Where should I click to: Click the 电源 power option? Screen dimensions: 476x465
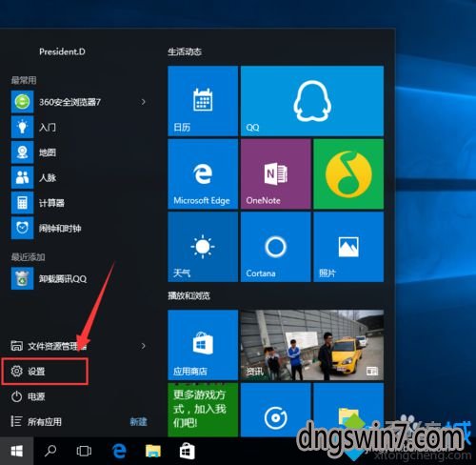[x=29, y=396]
